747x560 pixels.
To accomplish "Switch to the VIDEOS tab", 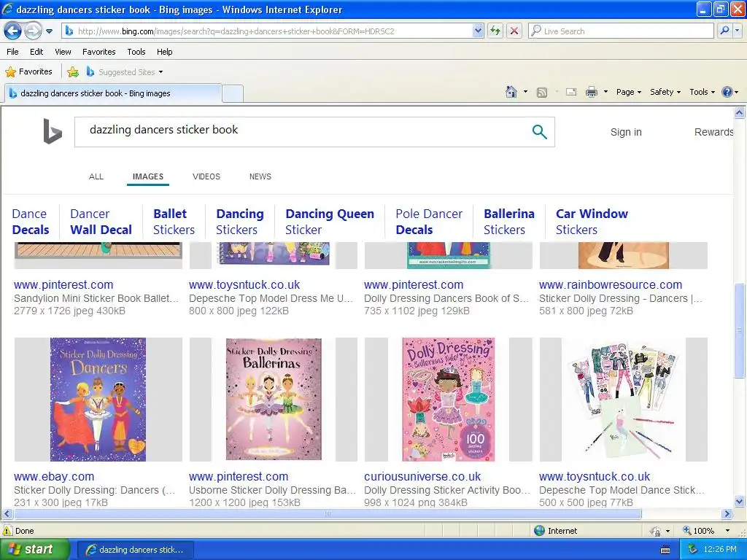I will point(206,176).
